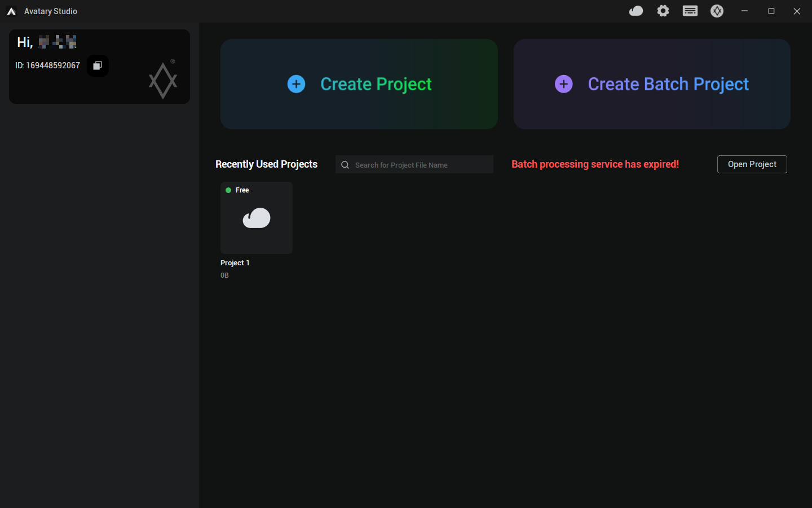Maximize the Avatary Studio window

(771, 11)
